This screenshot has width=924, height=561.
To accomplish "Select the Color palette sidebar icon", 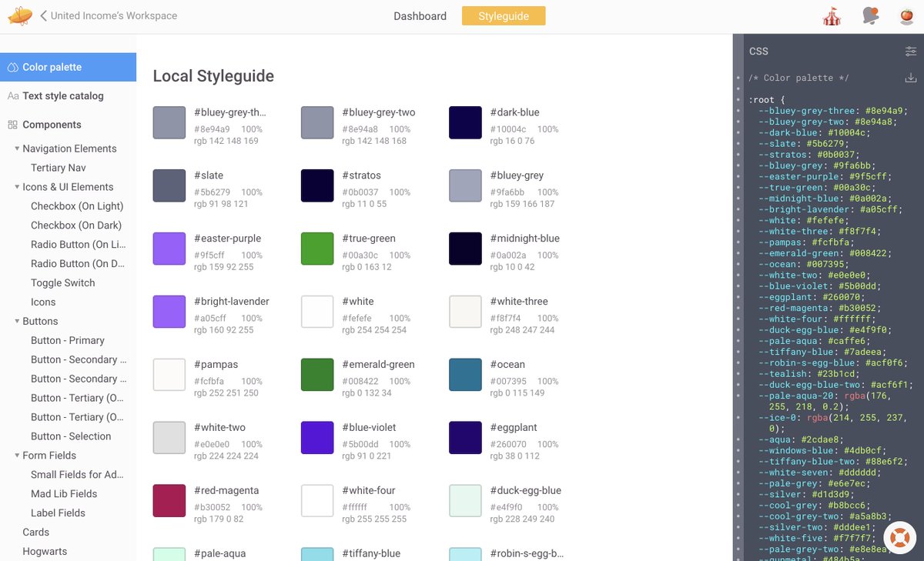I will (x=12, y=67).
